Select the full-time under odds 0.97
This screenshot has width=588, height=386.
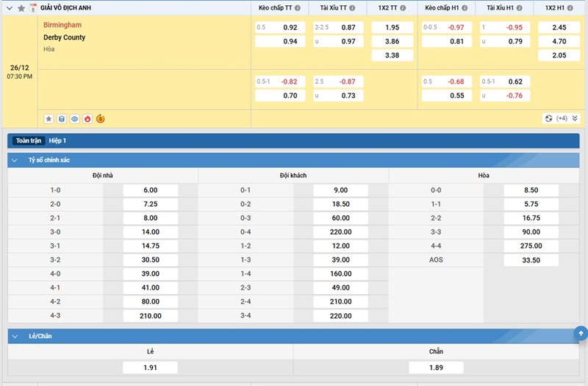(x=338, y=41)
